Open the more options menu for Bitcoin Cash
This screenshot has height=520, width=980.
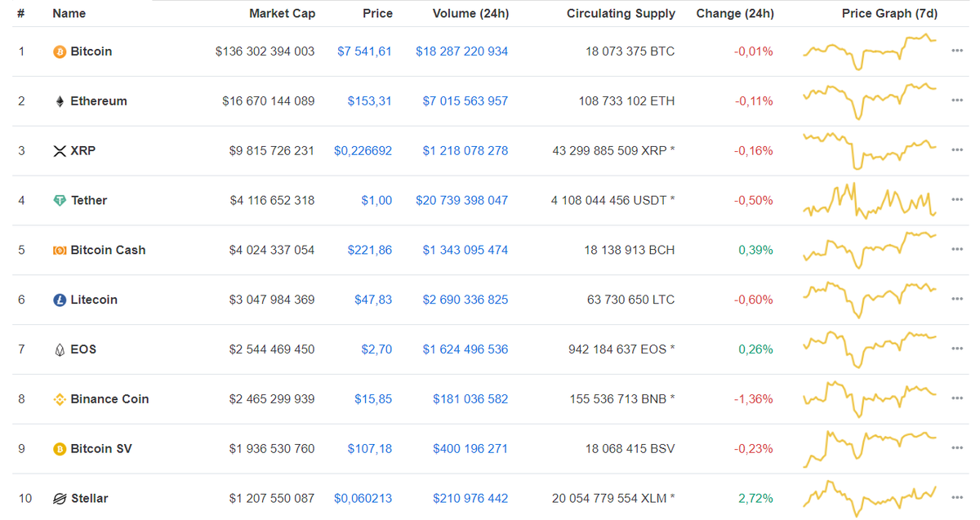coord(957,251)
